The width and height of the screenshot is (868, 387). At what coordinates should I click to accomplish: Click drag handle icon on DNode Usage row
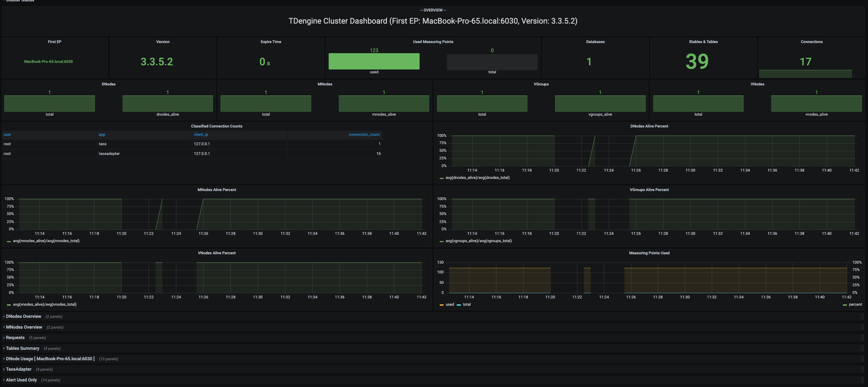(862, 359)
